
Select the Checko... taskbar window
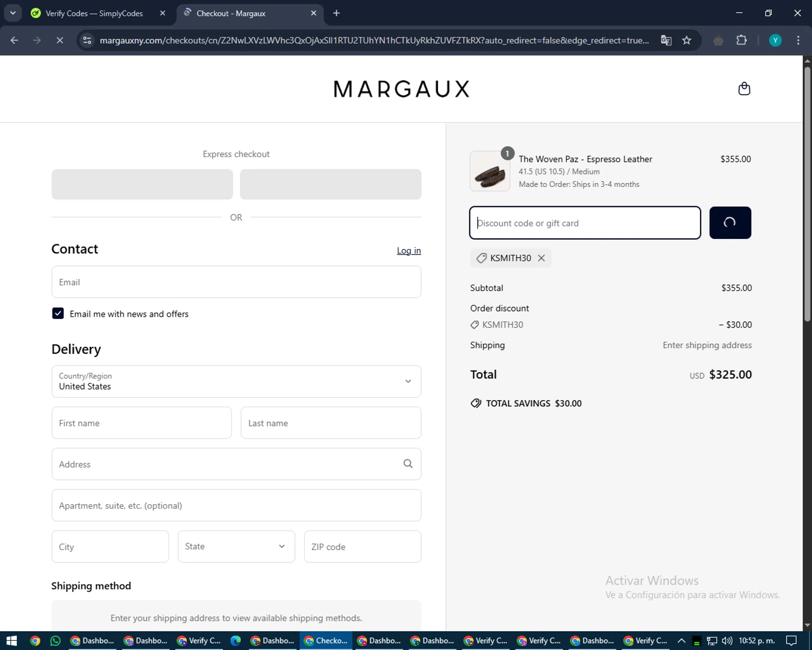coord(326,641)
